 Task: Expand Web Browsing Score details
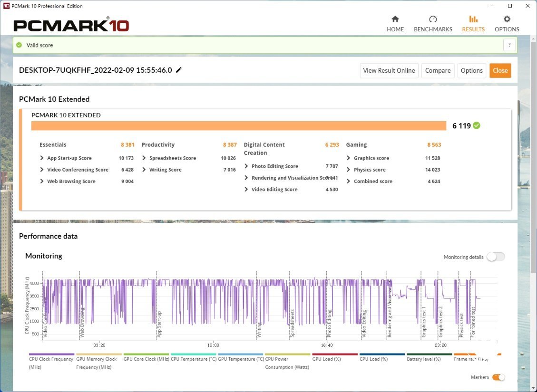[42, 182]
